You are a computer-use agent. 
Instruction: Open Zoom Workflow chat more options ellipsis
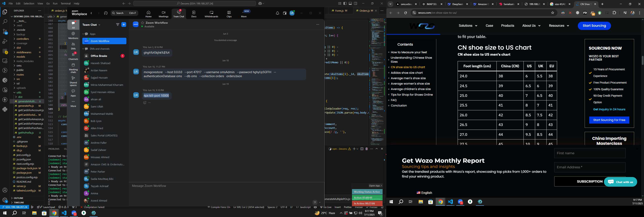point(318,25)
